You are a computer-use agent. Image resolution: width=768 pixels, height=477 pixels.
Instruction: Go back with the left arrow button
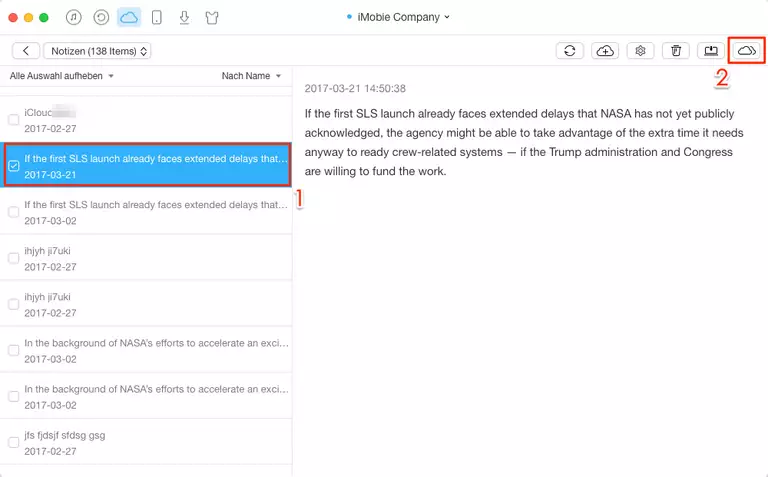(26, 50)
